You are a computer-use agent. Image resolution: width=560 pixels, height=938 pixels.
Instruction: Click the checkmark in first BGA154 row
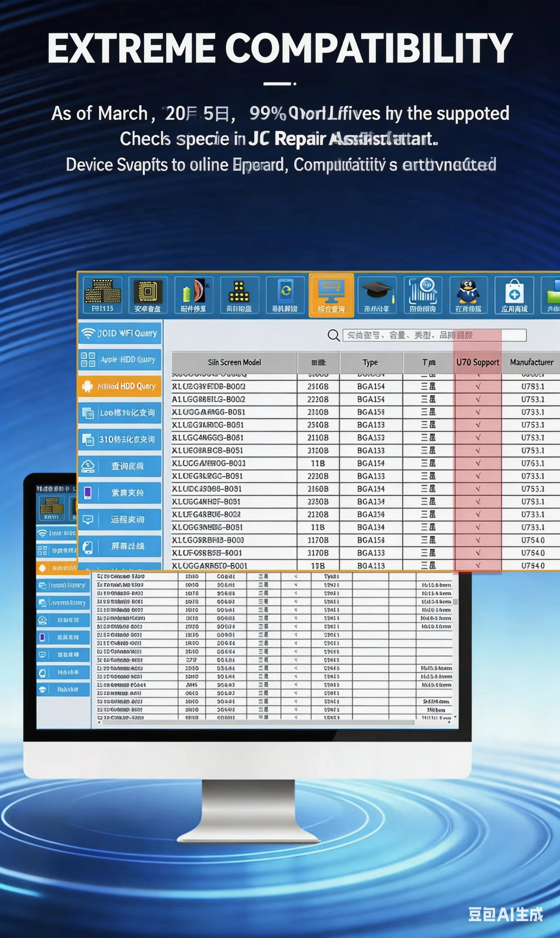point(478,386)
